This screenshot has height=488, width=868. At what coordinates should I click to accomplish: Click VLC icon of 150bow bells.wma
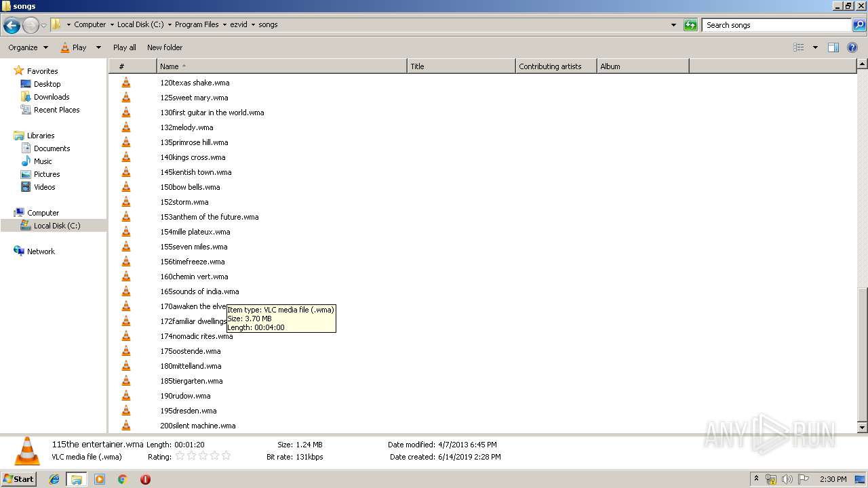coord(125,187)
